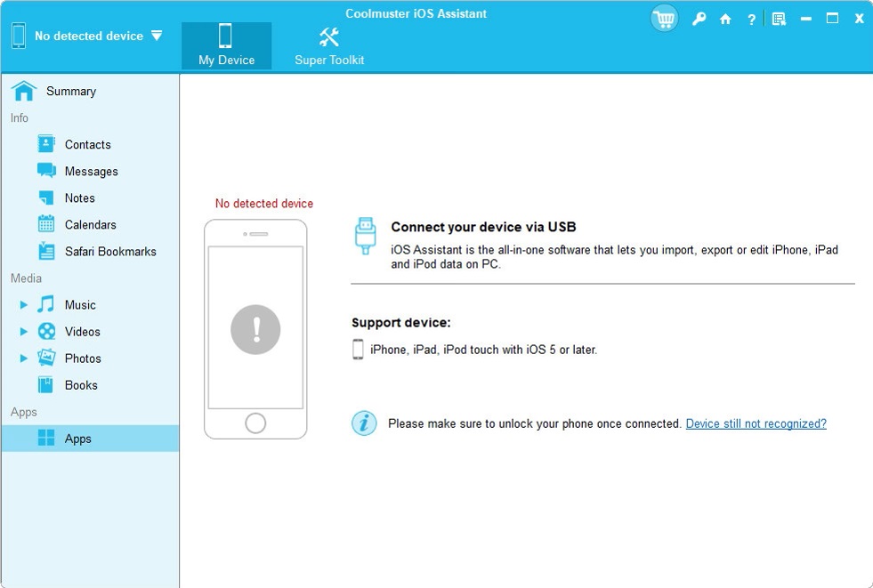873x588 pixels.
Task: Close the Coolmuster iOS Assistant window
Action: pos(859,19)
